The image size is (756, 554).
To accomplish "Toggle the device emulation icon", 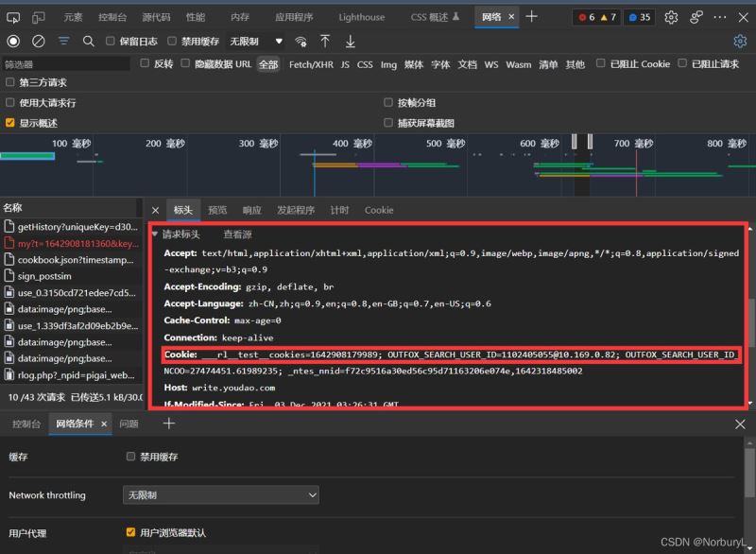I will point(39,17).
